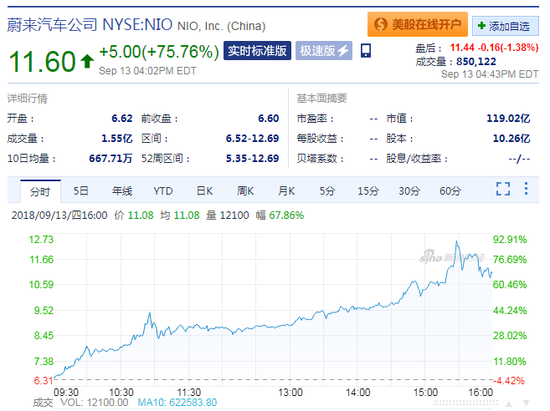This screenshot has width=550, height=411.
Task: Select the 5分 chart tab
Action: pos(327,191)
